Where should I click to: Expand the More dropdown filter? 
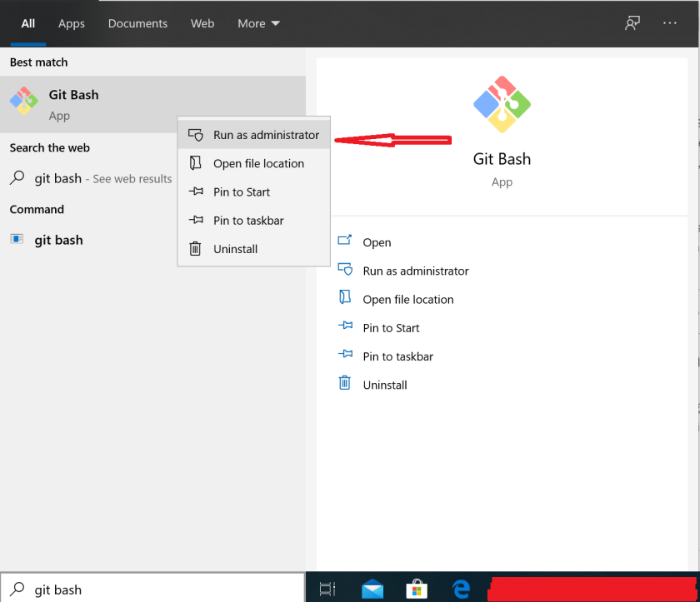pos(258,23)
